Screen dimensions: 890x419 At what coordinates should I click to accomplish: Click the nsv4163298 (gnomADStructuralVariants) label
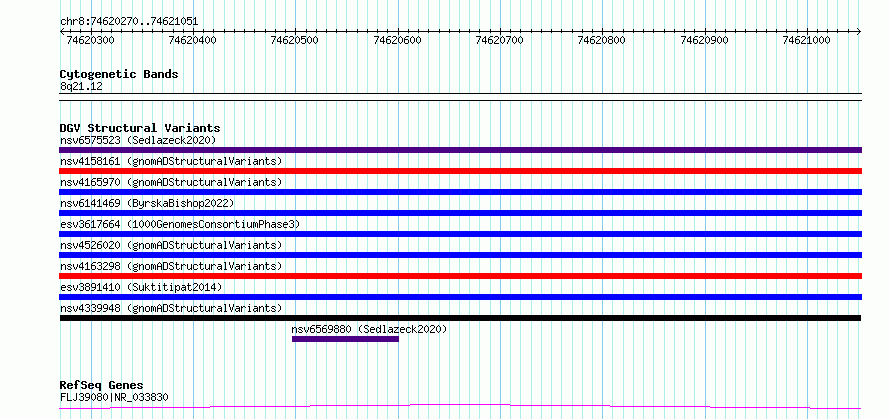pos(171,266)
